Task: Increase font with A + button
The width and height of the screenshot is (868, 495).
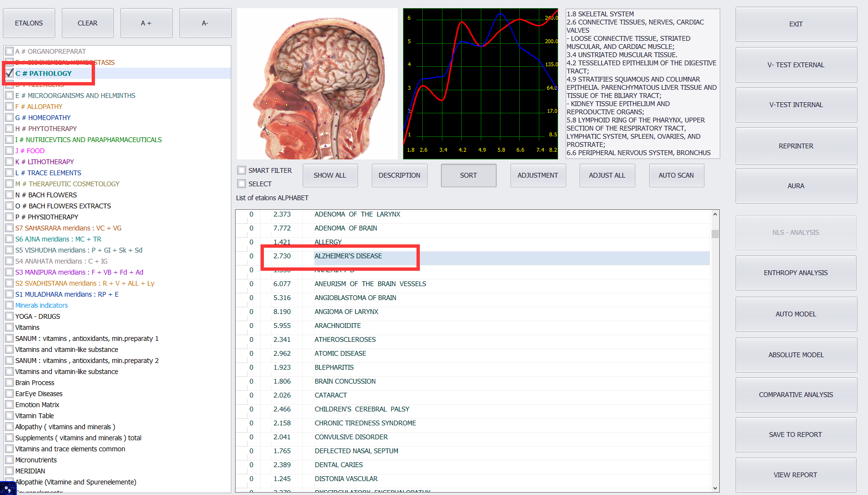Action: pos(146,23)
